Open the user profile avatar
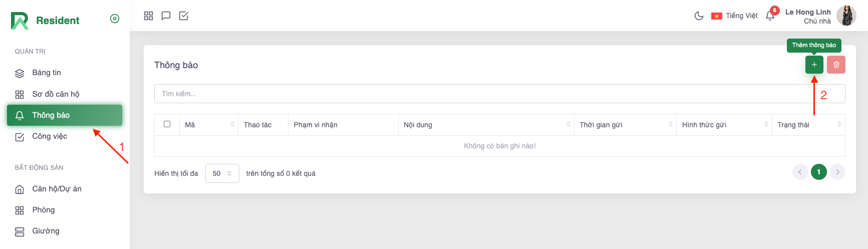 (846, 16)
